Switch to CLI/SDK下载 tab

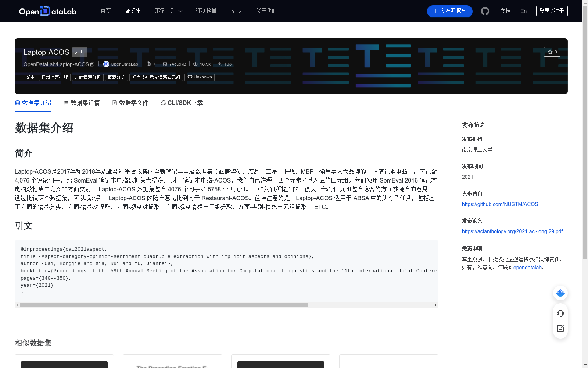point(182,103)
